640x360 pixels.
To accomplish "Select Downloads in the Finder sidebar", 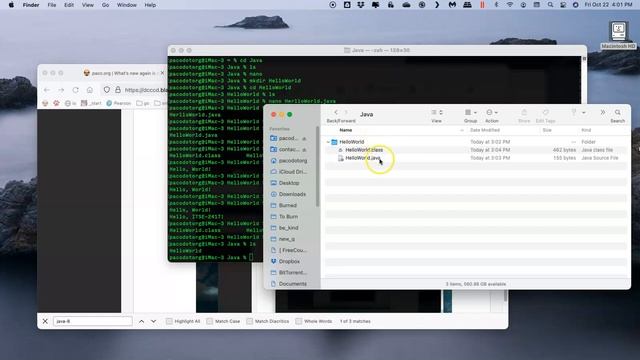I will (x=292, y=194).
